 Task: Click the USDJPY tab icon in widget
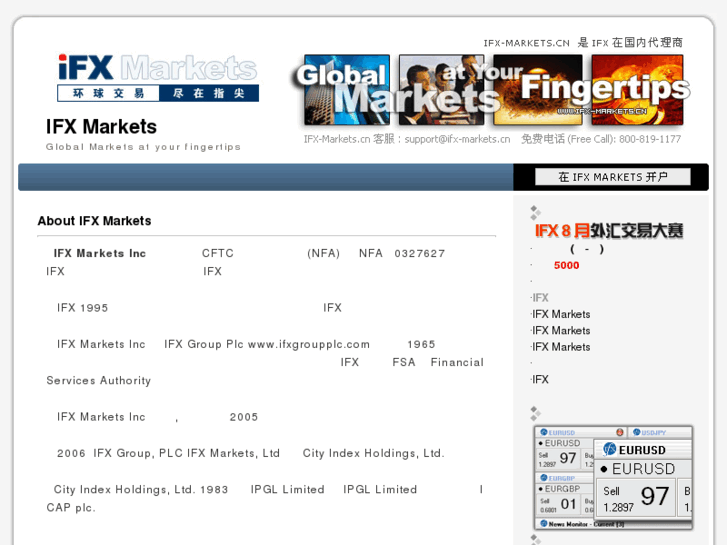click(x=637, y=432)
